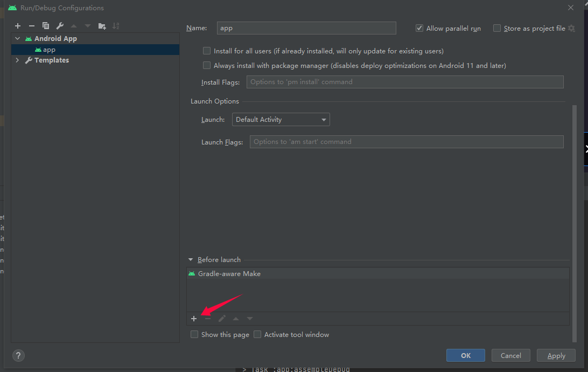Viewport: 588px width, 372px height.
Task: Open sort configurations icon on toolbar
Action: click(116, 25)
